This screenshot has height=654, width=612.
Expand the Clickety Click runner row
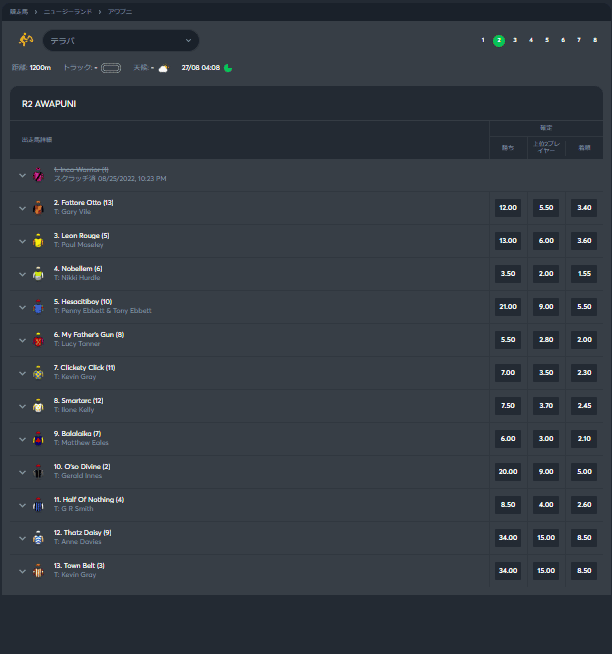pyautogui.click(x=22, y=372)
